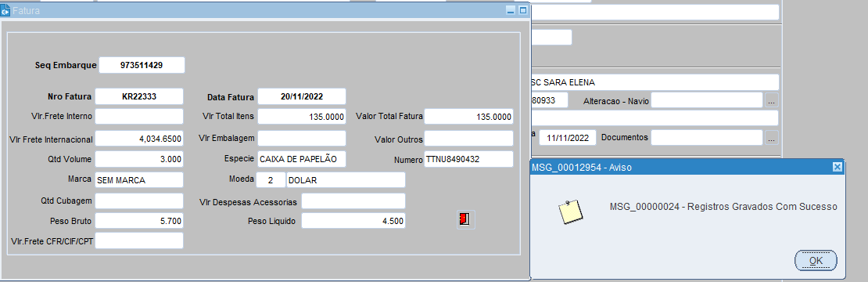Click the Valor Total Fatura field
This screenshot has height=282, width=868.
pos(469,117)
